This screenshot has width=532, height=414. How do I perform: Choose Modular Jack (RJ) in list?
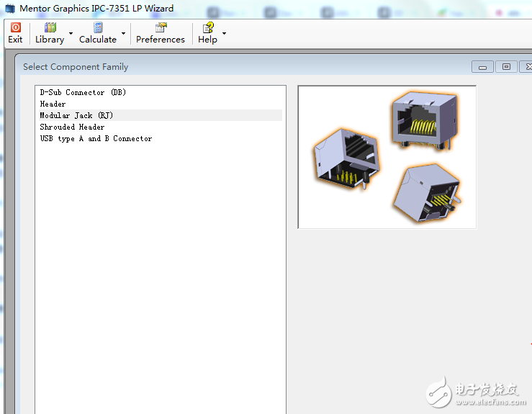point(161,115)
